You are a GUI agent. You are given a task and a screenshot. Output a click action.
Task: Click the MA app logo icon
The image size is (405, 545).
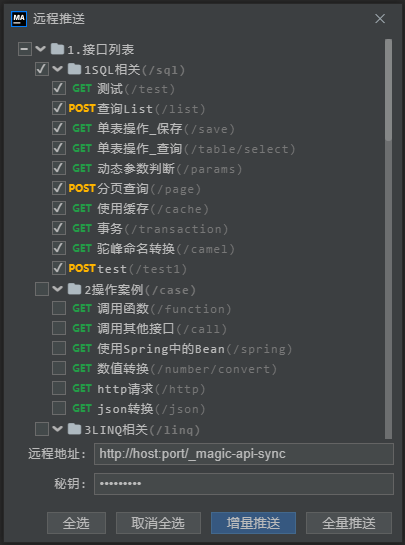point(19,19)
